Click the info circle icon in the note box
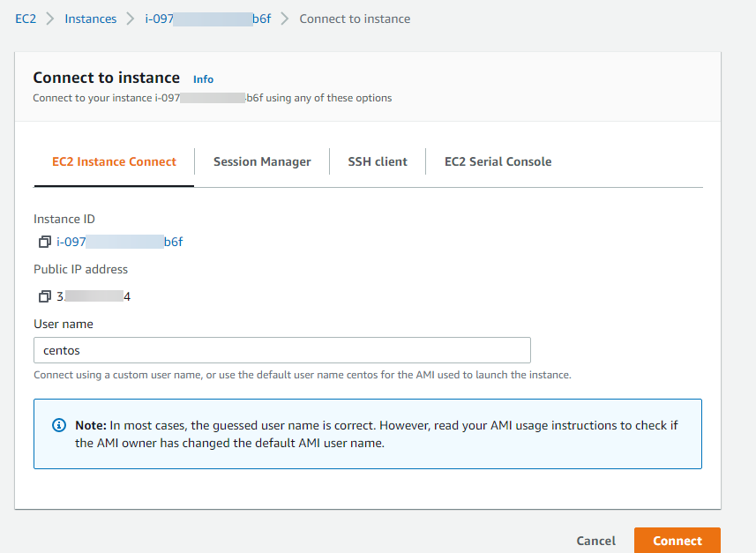 59,425
